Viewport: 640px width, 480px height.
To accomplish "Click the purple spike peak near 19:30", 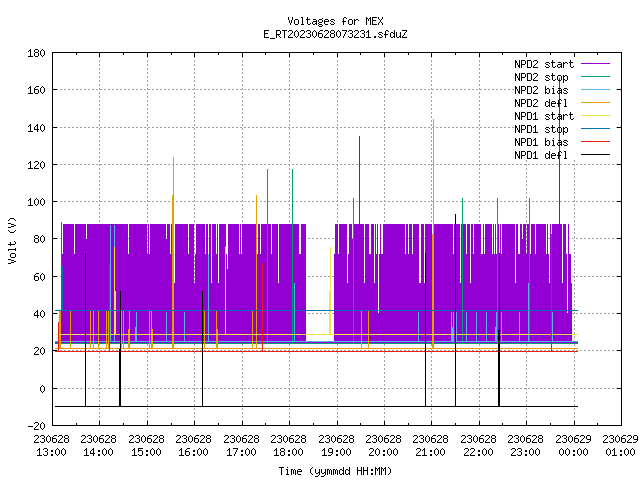I will pyautogui.click(x=359, y=180).
